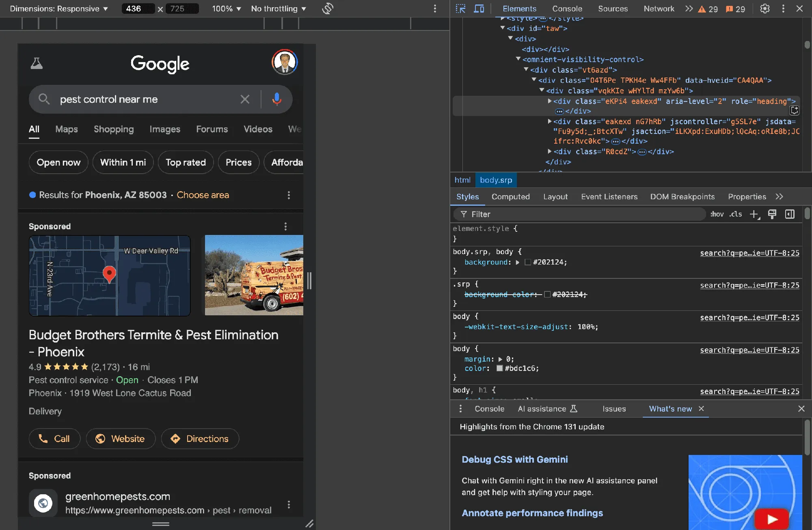Open DevTools customize kebab menu

(x=783, y=9)
